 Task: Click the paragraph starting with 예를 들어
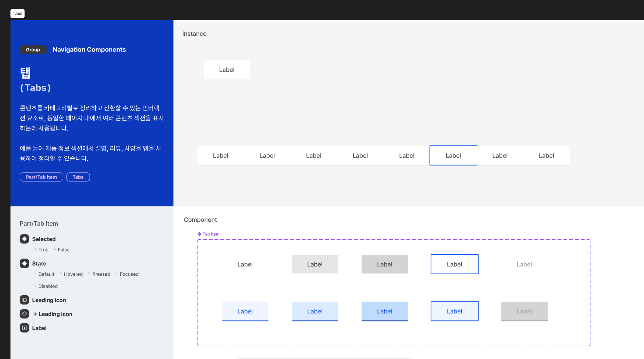click(90, 153)
